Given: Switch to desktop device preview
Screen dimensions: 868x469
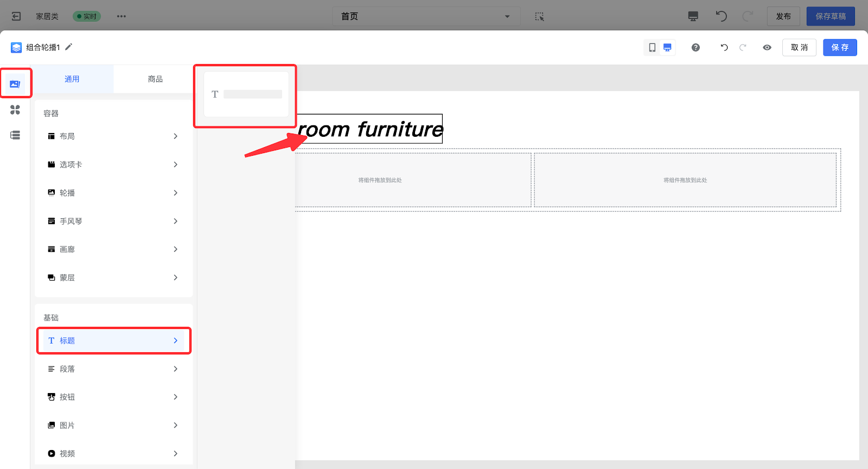Looking at the screenshot, I should [667, 48].
